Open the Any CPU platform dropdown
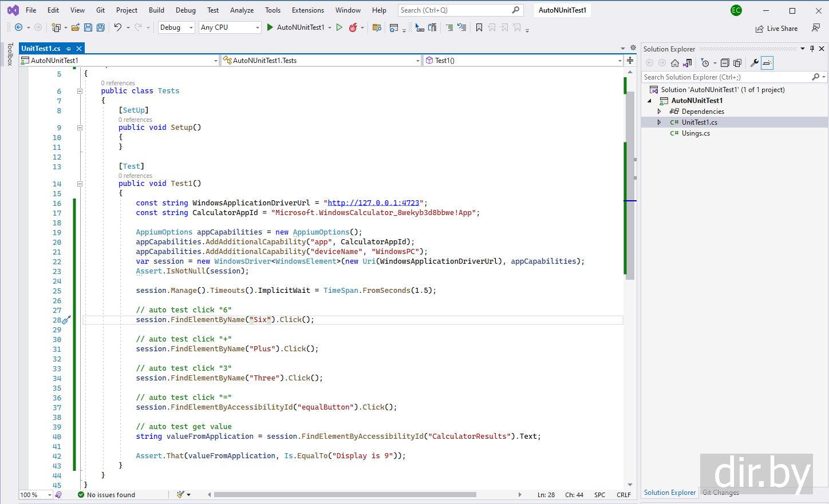 (x=230, y=27)
